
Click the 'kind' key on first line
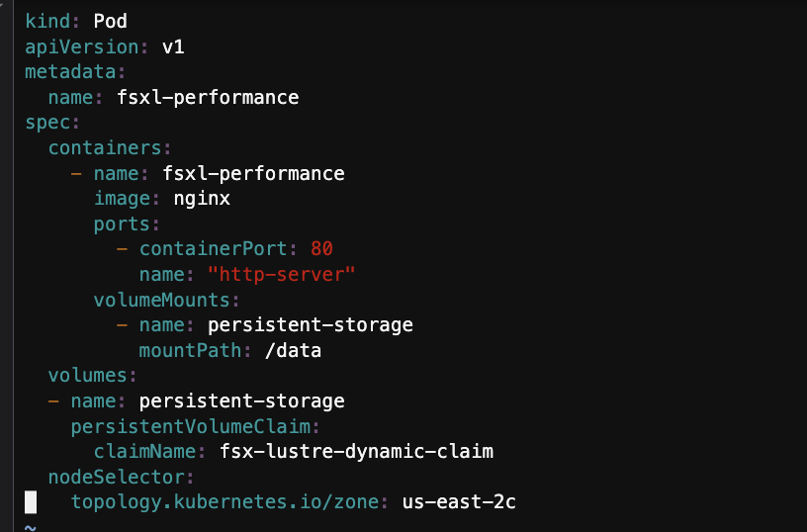(47, 21)
